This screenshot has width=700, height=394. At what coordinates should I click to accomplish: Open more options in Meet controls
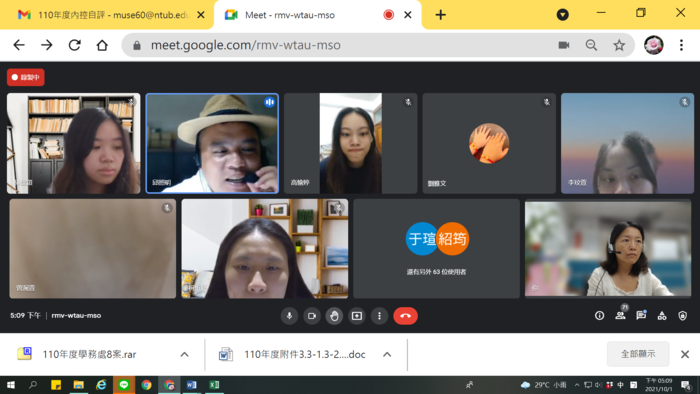(379, 316)
